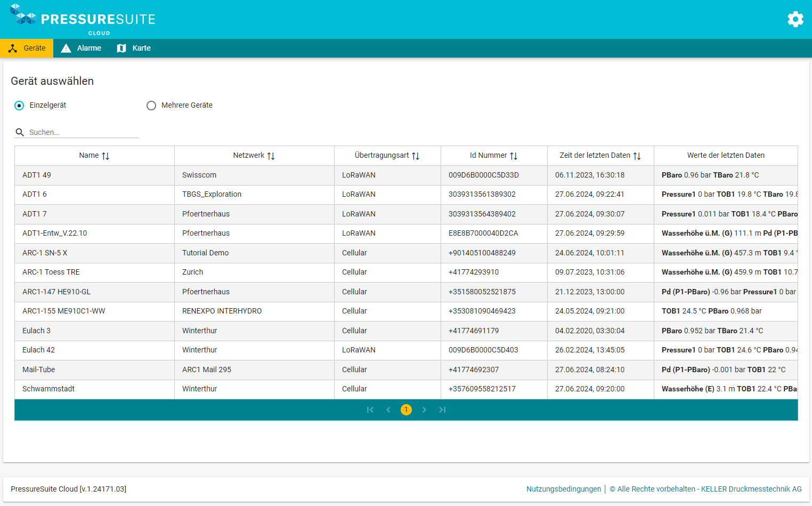Image resolution: width=812 pixels, height=506 pixels.
Task: Switch to the Karte tab
Action: click(x=134, y=48)
